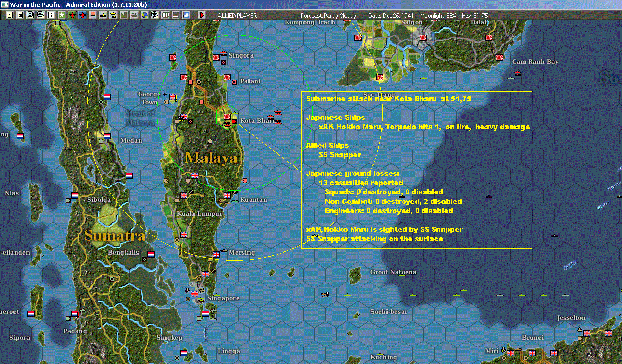
Task: Click the ALLIED PLAYER label
Action: click(x=237, y=16)
